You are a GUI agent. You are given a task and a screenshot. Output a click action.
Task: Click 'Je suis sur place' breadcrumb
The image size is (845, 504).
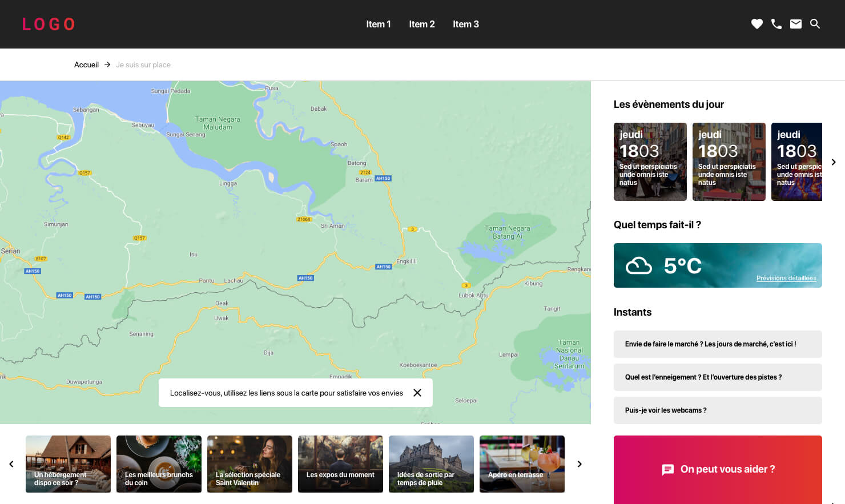pos(143,64)
